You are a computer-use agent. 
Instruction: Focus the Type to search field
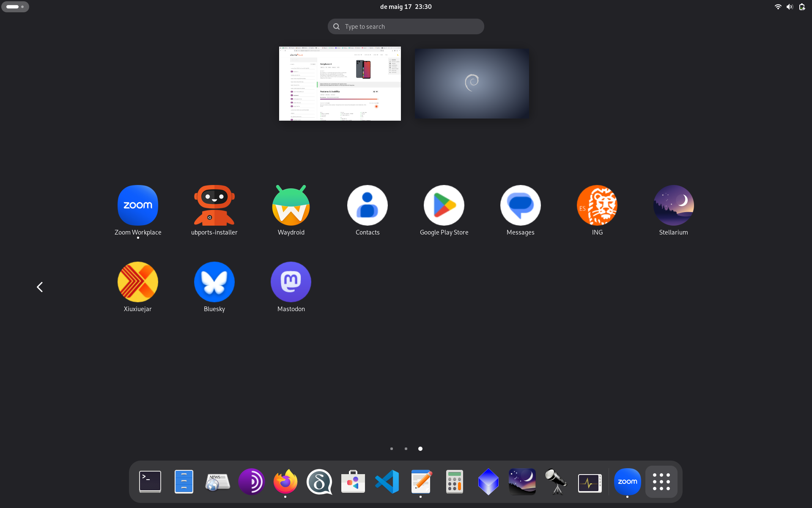point(406,26)
